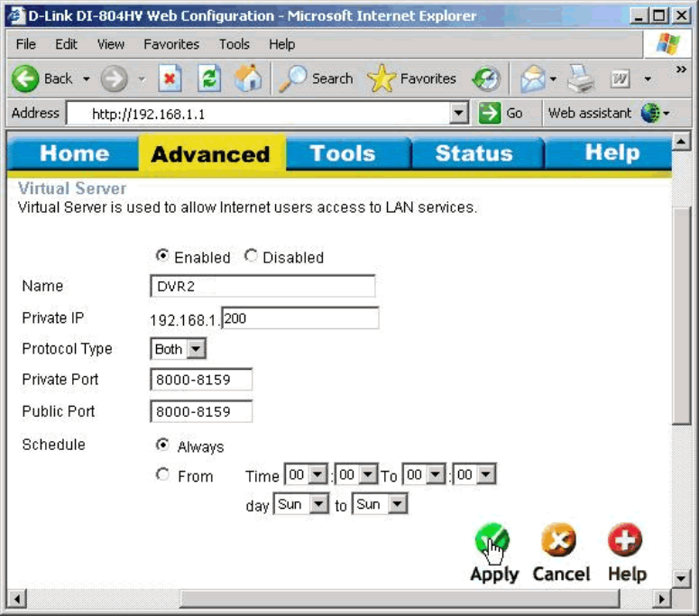Open the Address bar history dropdown
The height and width of the screenshot is (616, 699).
pyautogui.click(x=458, y=114)
